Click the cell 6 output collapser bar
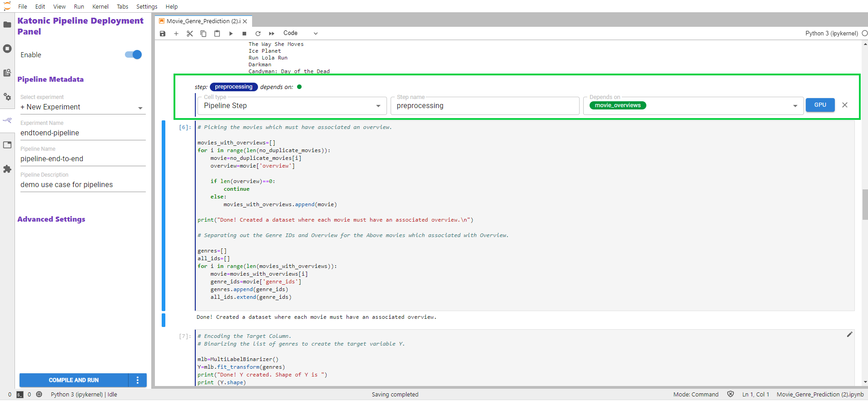Viewport: 868px width, 401px height. [x=164, y=320]
